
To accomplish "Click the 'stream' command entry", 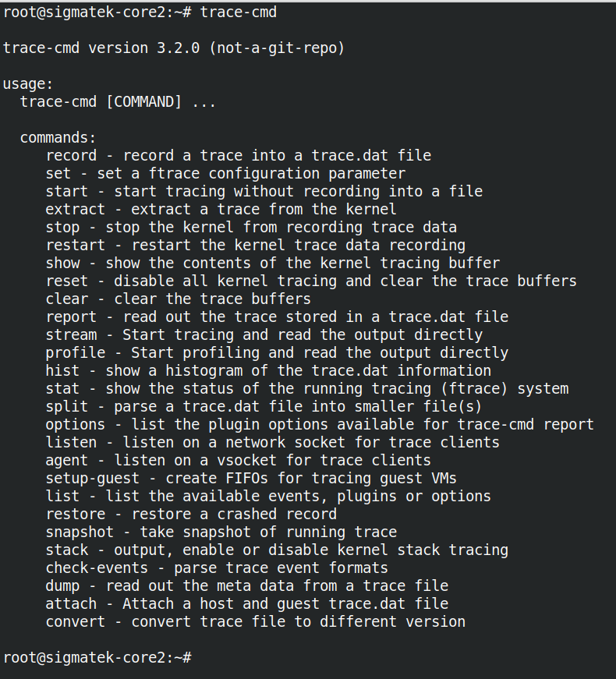I will point(71,334).
